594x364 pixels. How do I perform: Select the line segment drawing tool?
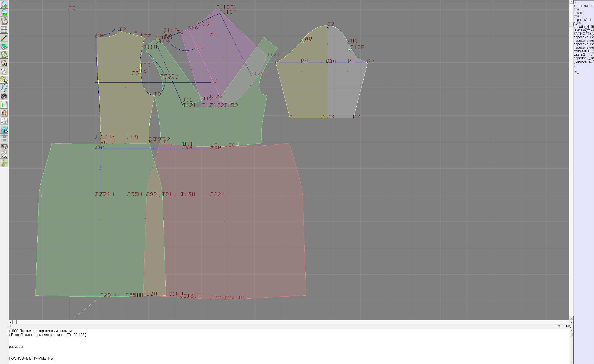click(x=4, y=38)
